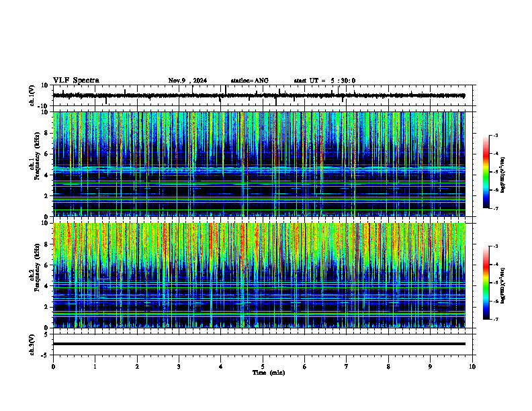Viewport: 532px width, 411px height.
Task: Click the ch.1 color scale log PSD unit label
Action: [503, 175]
